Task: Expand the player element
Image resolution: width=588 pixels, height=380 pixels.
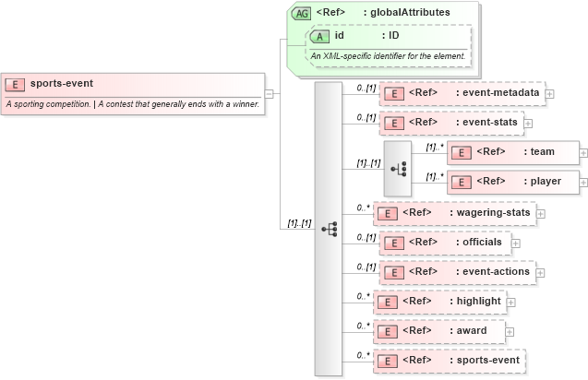Action: pos(583,183)
